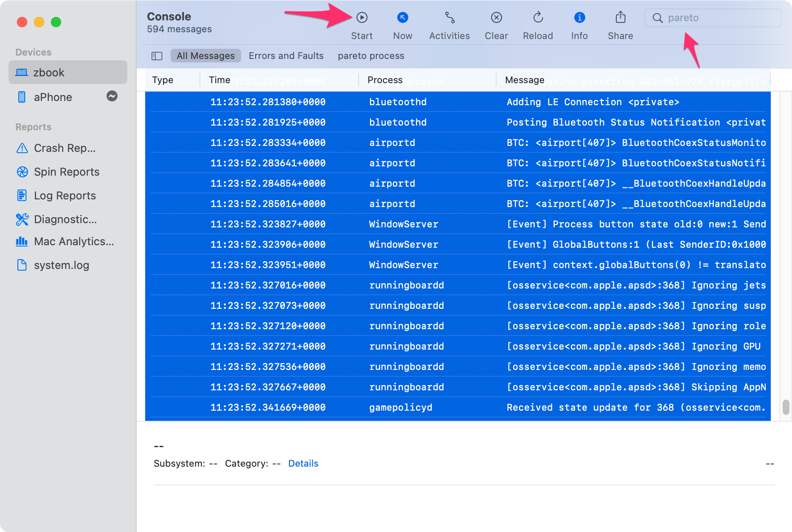Switch to All Messages filter
The height and width of the screenshot is (532, 792).
coord(205,56)
